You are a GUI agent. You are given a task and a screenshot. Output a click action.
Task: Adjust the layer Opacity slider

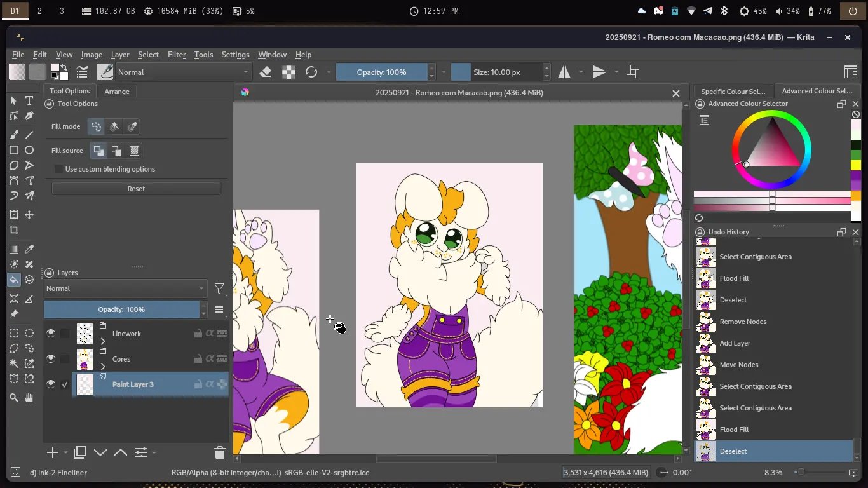click(x=122, y=309)
